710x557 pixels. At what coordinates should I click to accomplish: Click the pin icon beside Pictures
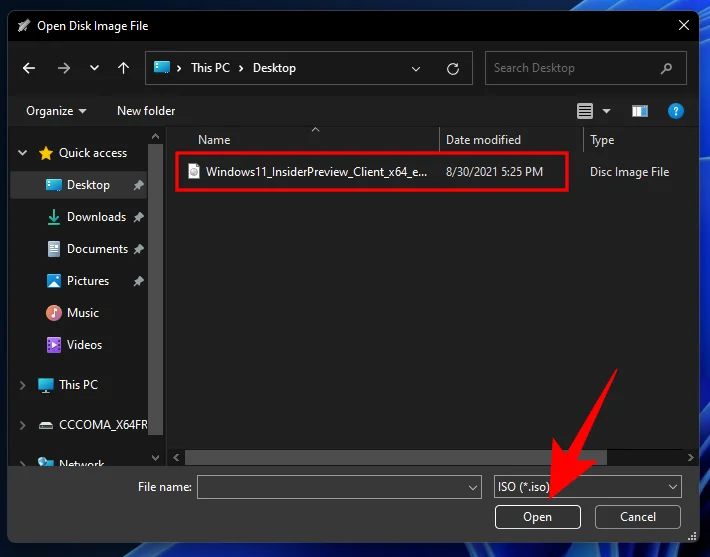pos(139,281)
